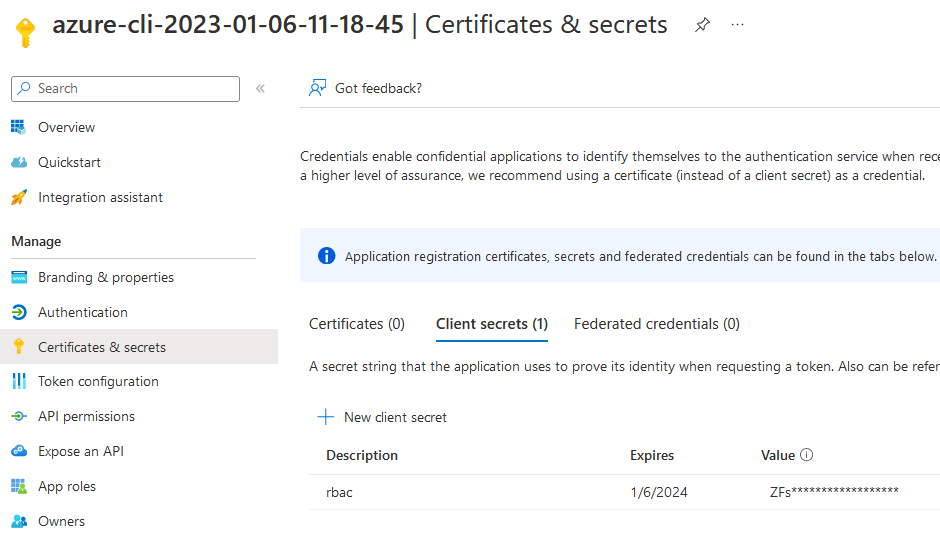Switch to the Certificates (0) tab
Image resolution: width=940 pixels, height=537 pixels.
click(357, 324)
